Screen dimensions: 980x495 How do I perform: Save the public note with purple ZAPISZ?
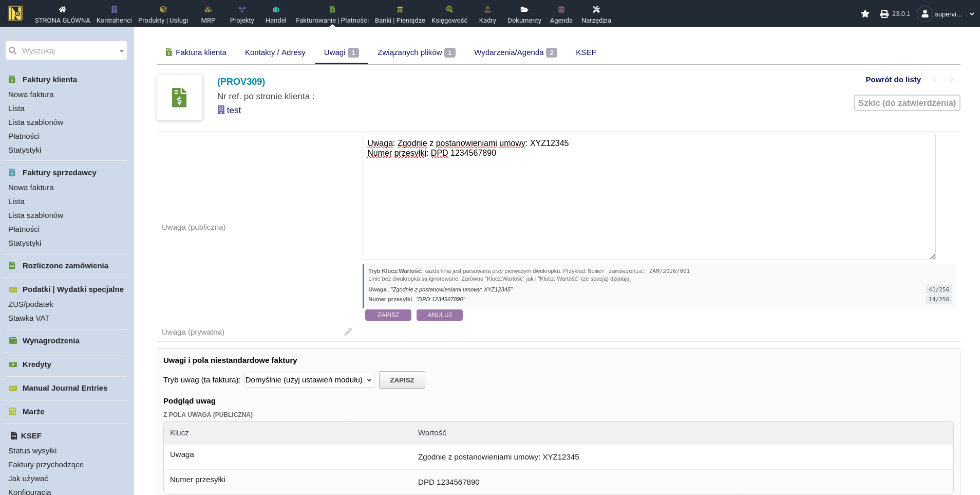point(388,315)
